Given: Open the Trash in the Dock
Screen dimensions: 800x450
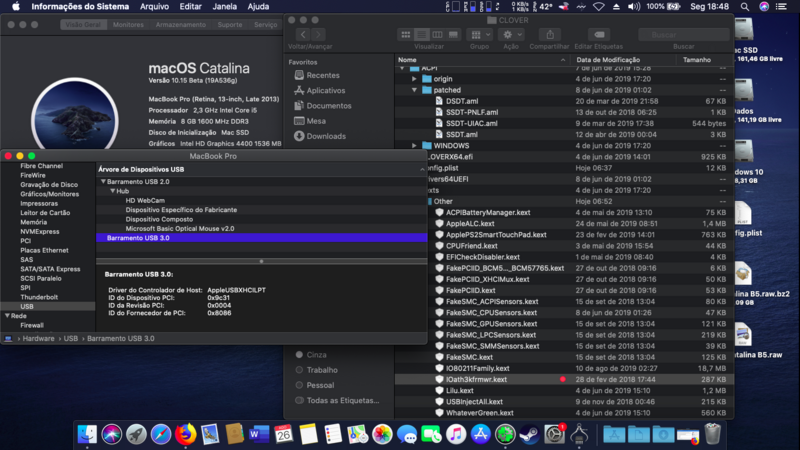Looking at the screenshot, I should pyautogui.click(x=713, y=434).
